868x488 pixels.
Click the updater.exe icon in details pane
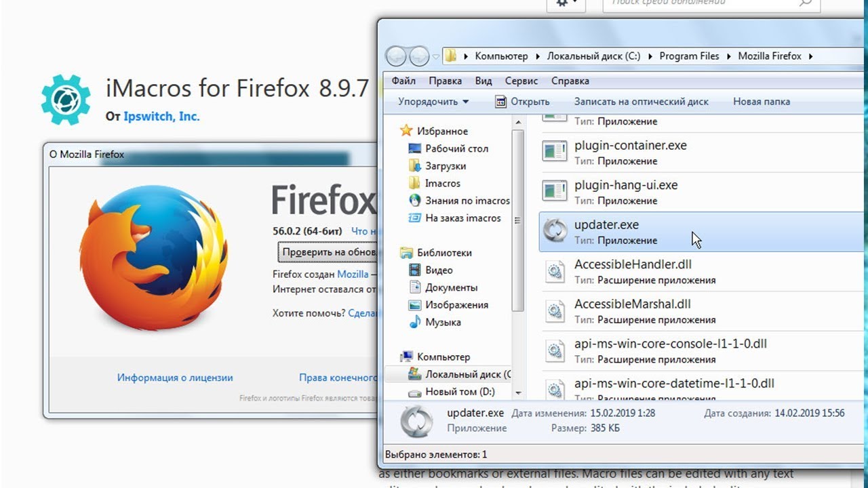[417, 421]
